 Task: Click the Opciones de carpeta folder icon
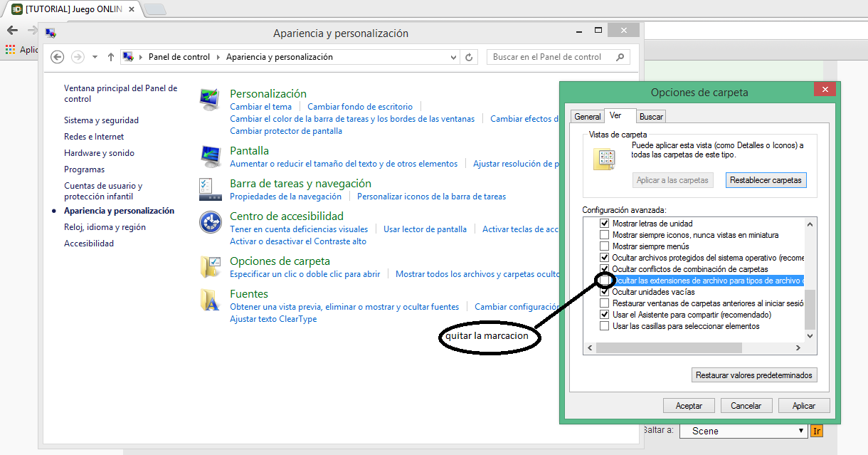210,266
